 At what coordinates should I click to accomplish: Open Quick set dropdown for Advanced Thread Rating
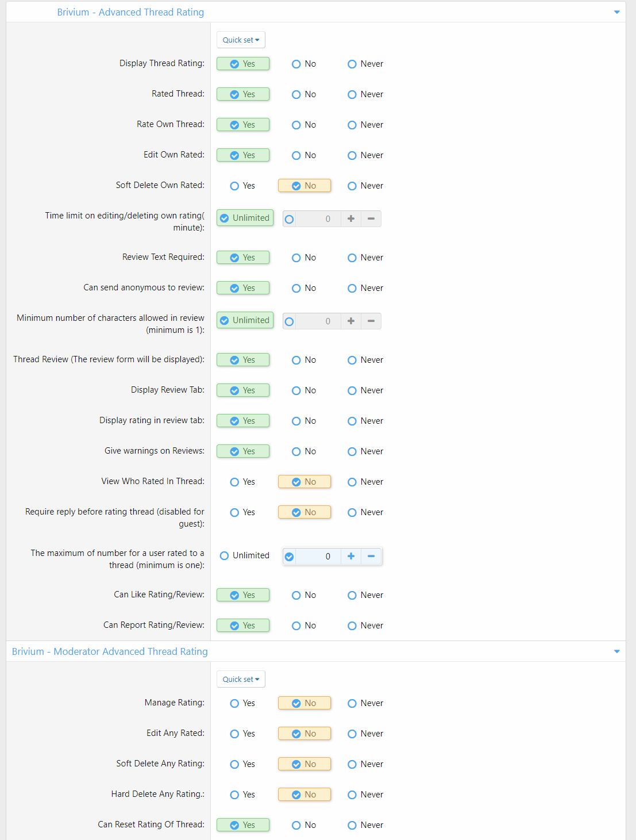241,40
